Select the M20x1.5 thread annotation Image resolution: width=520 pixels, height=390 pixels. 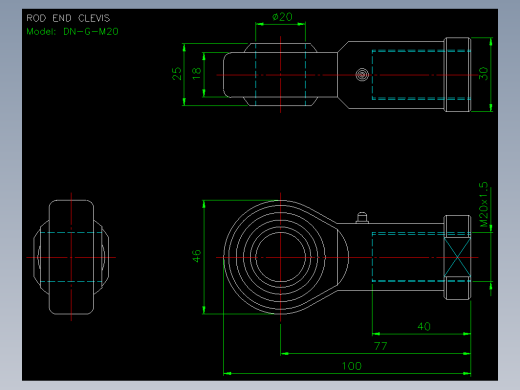point(483,205)
